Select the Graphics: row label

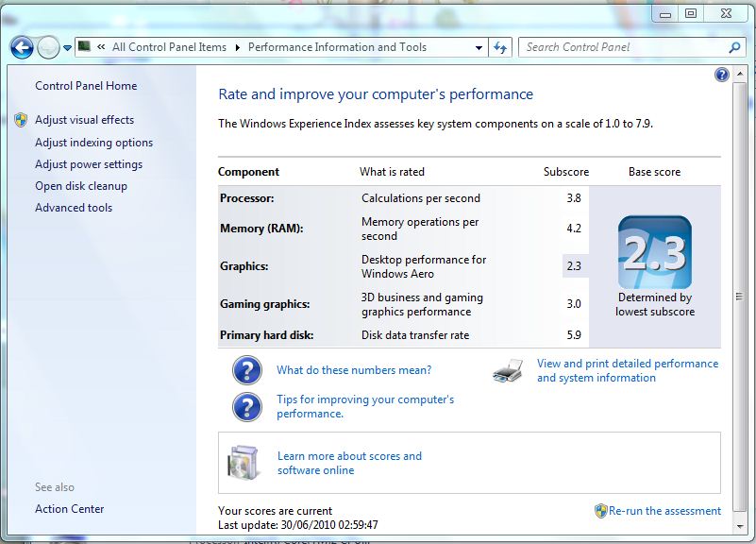click(244, 266)
